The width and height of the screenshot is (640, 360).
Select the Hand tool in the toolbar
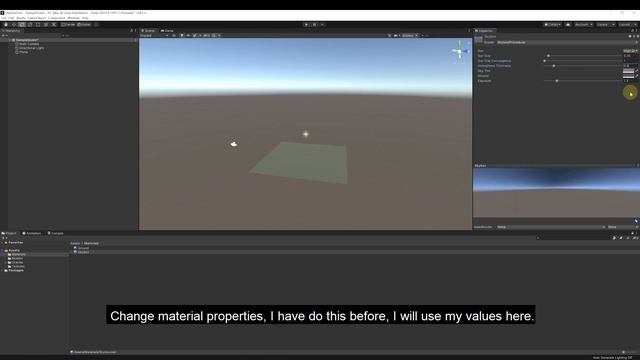point(6,24)
